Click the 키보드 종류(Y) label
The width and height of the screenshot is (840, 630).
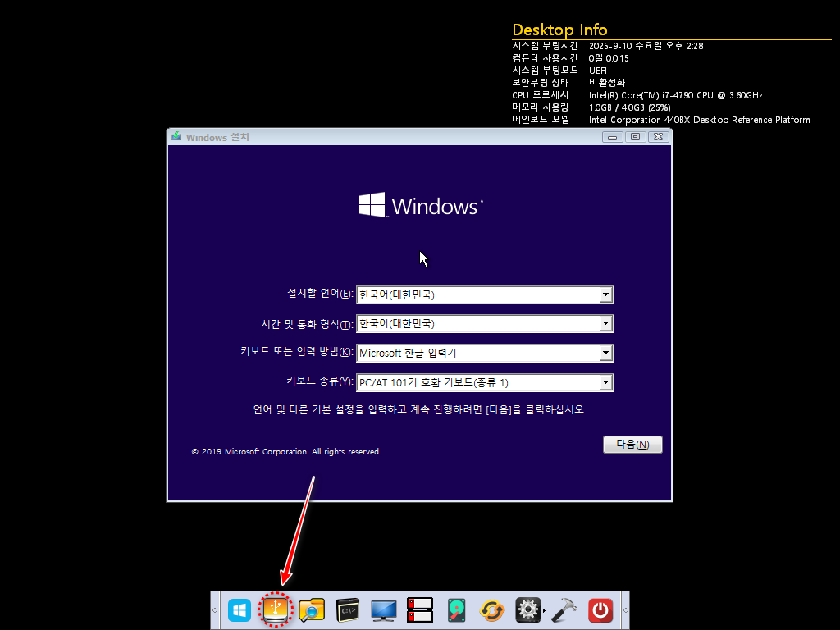pos(320,381)
